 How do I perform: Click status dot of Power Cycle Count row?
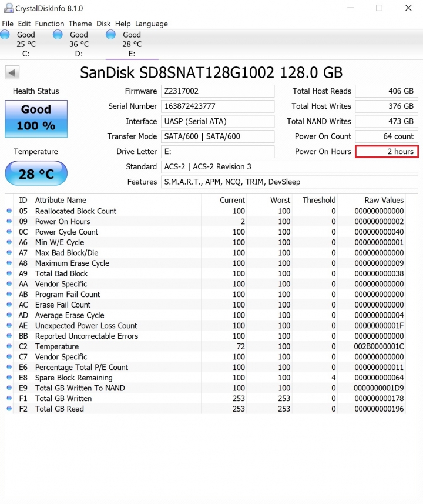(x=9, y=232)
